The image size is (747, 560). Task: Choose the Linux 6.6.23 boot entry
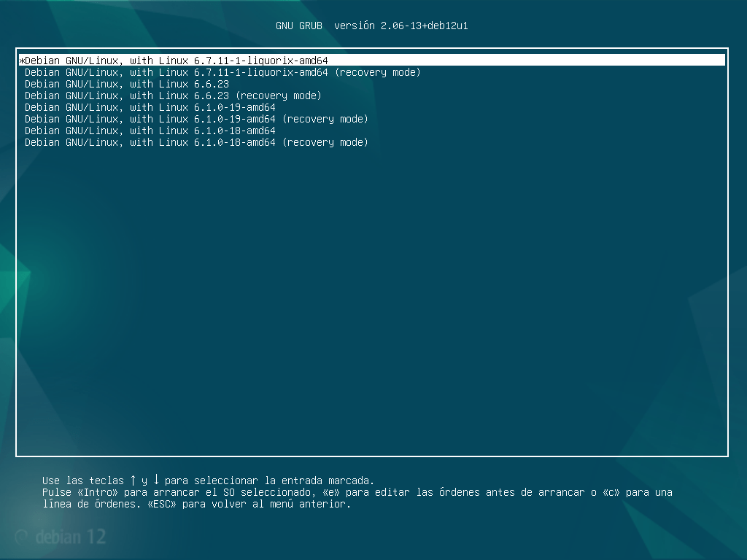point(126,84)
